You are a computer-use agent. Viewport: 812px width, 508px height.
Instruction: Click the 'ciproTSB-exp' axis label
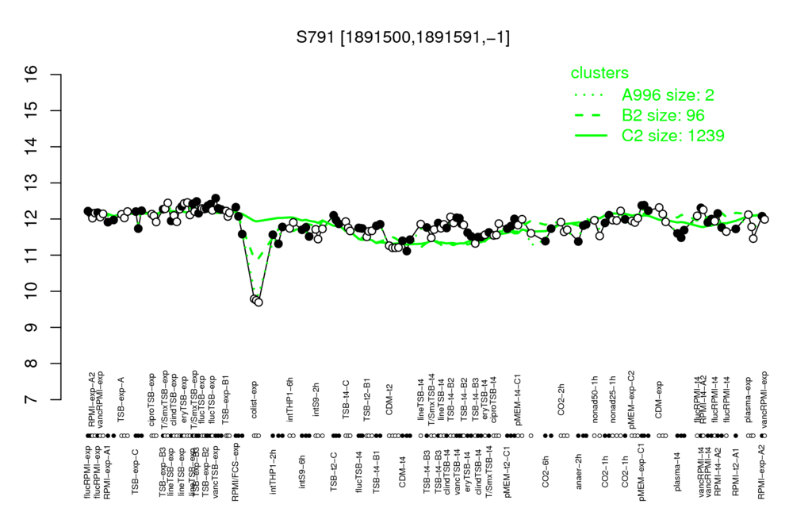(151, 400)
